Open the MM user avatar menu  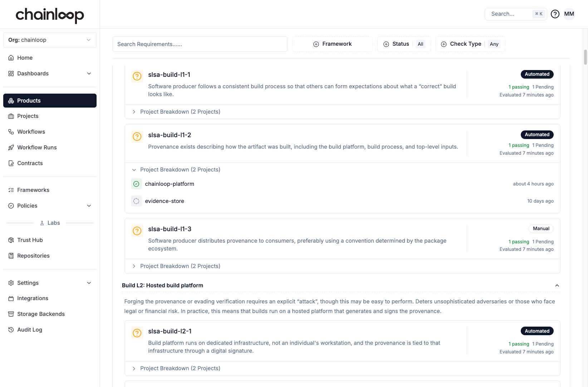pyautogui.click(x=569, y=14)
